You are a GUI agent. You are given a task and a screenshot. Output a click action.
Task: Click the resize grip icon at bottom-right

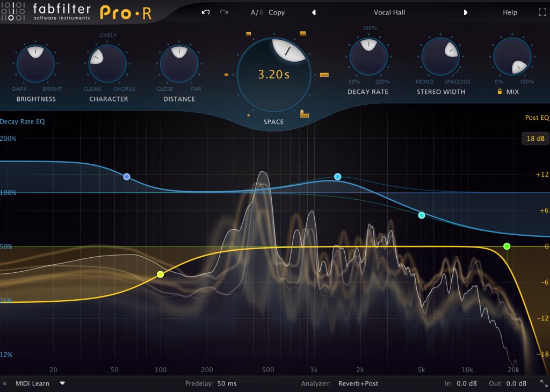point(544,383)
